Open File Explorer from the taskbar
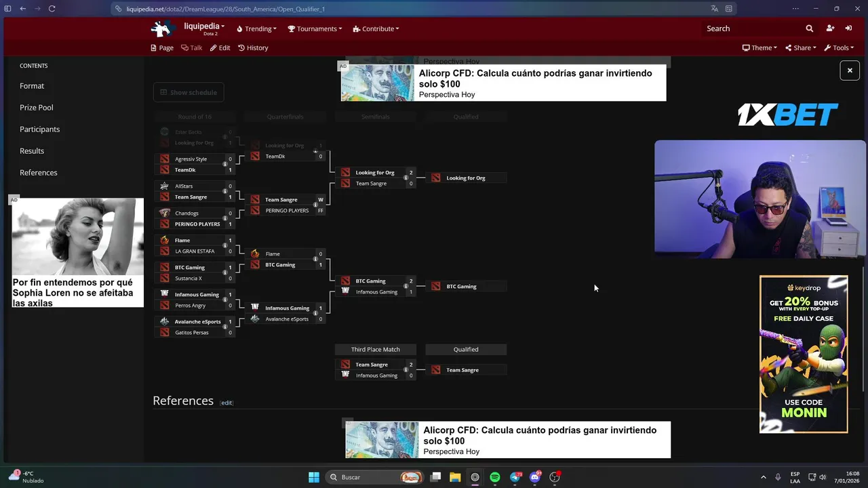Viewport: 868px width, 488px height. pyautogui.click(x=455, y=477)
